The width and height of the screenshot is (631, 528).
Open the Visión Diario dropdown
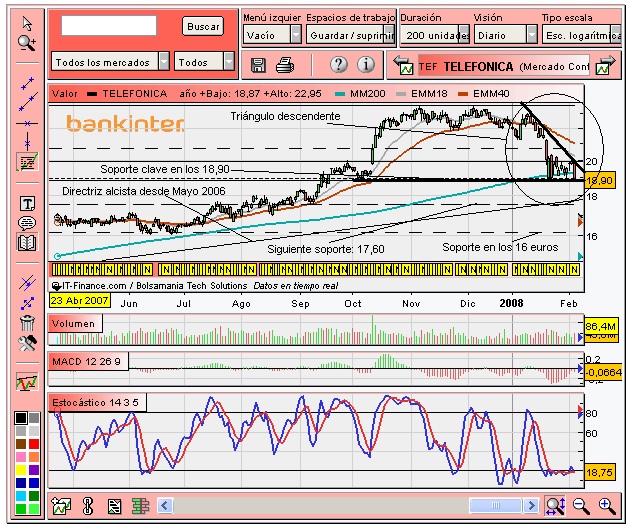coord(505,35)
